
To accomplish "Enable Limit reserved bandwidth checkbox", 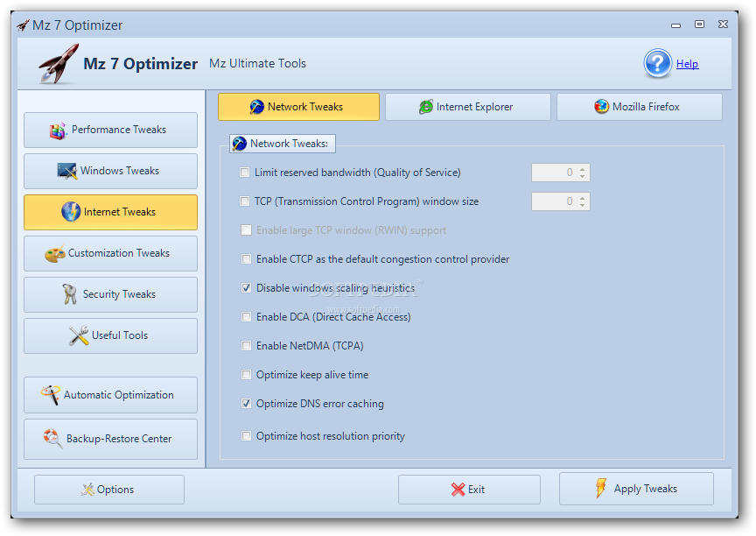I will coord(245,173).
